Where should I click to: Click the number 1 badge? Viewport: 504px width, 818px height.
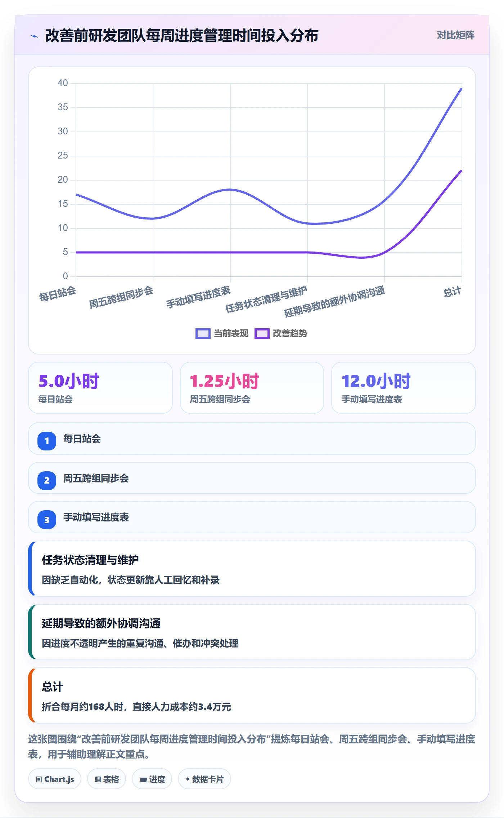point(47,441)
